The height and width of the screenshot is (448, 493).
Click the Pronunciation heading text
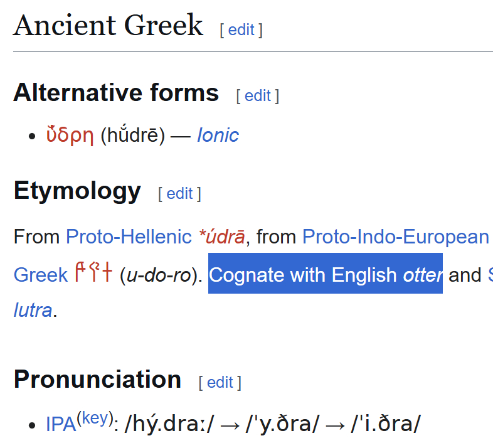coord(97,380)
